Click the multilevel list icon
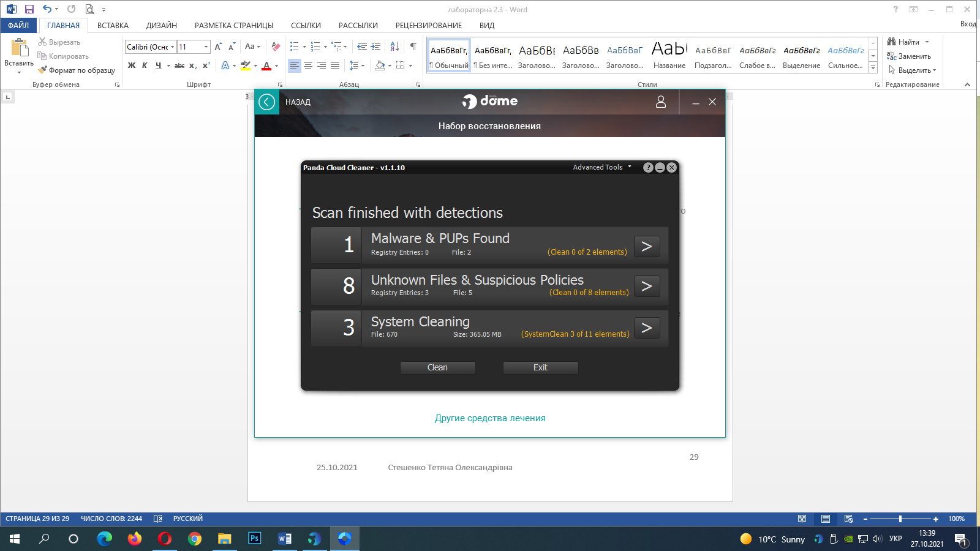Viewport: 980px width, 551px height. pos(336,47)
